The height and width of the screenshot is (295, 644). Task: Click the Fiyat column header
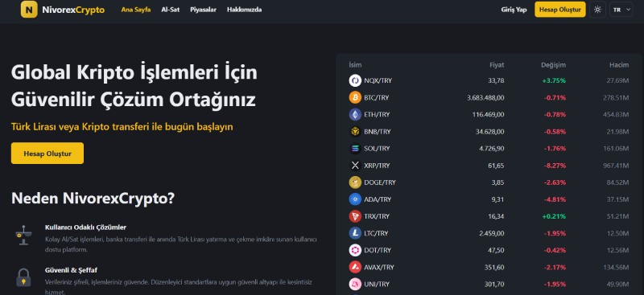497,65
